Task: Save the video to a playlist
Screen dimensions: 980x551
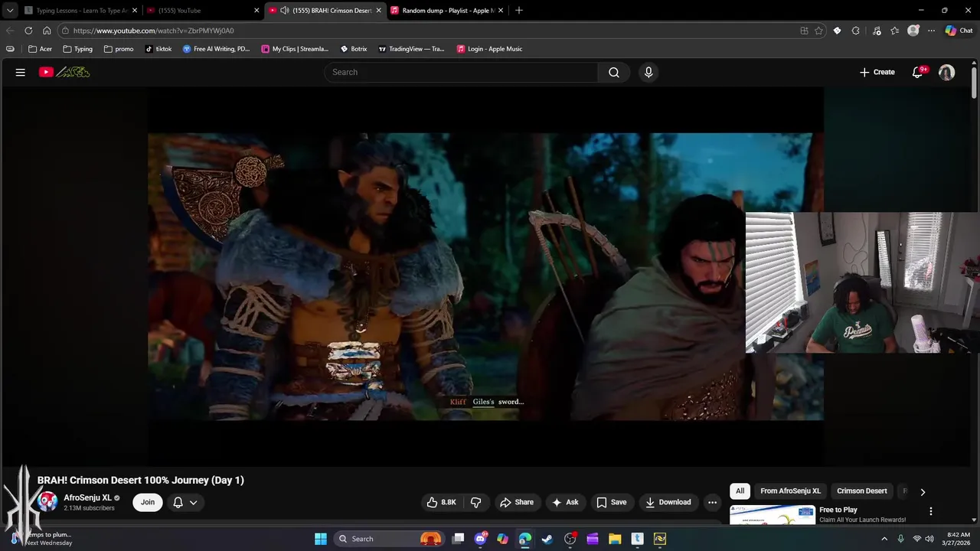Action: (612, 502)
